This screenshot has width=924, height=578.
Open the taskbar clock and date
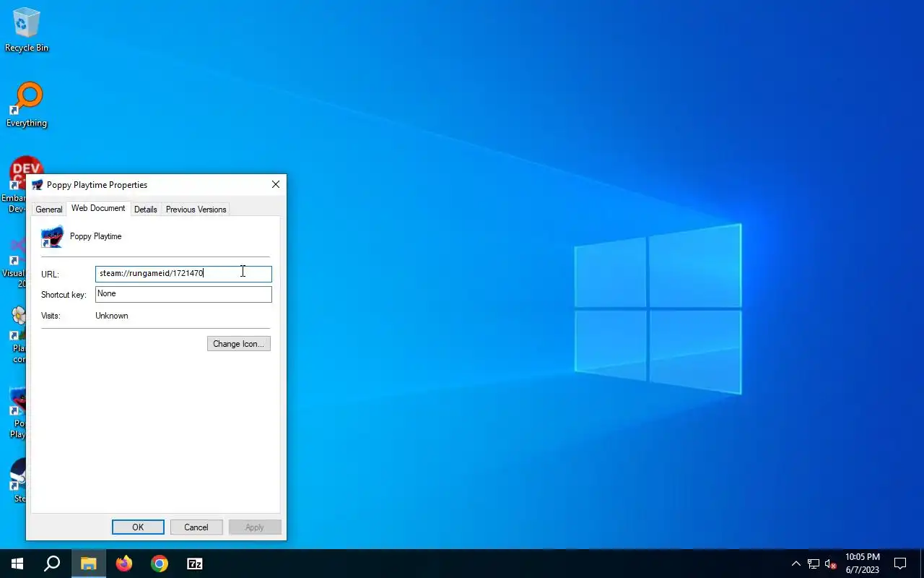tap(863, 564)
